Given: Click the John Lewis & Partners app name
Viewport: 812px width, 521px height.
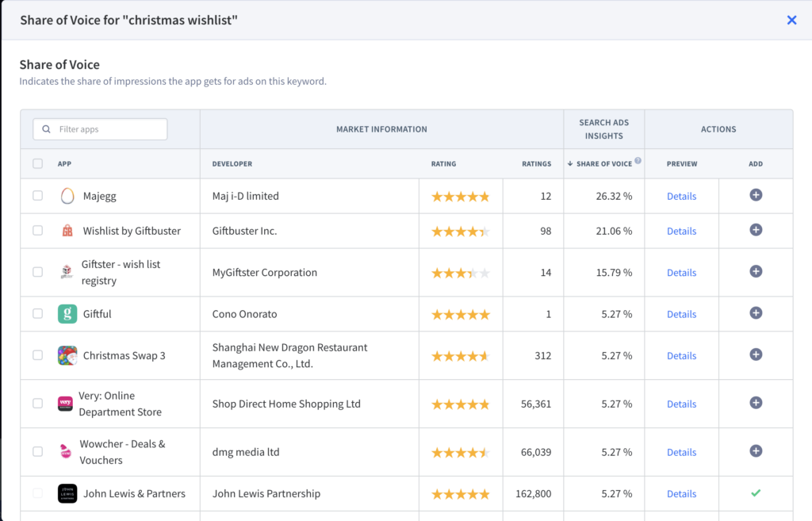Looking at the screenshot, I should click(134, 493).
